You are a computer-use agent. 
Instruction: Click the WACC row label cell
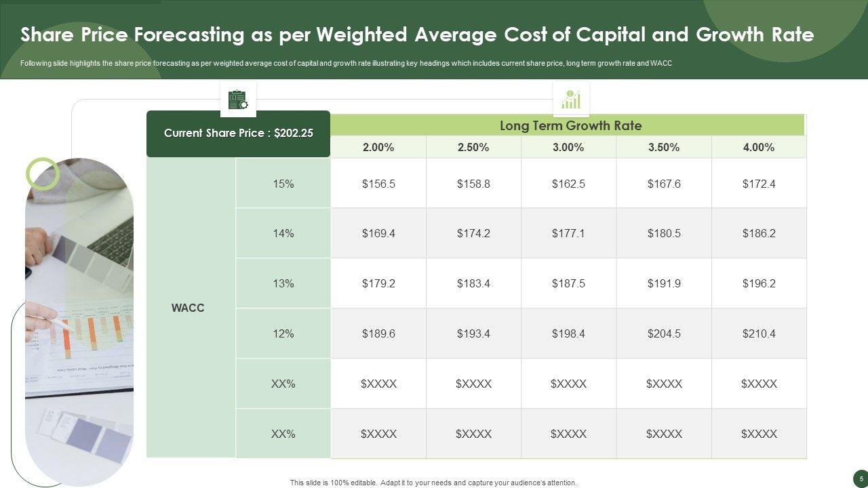tap(188, 308)
